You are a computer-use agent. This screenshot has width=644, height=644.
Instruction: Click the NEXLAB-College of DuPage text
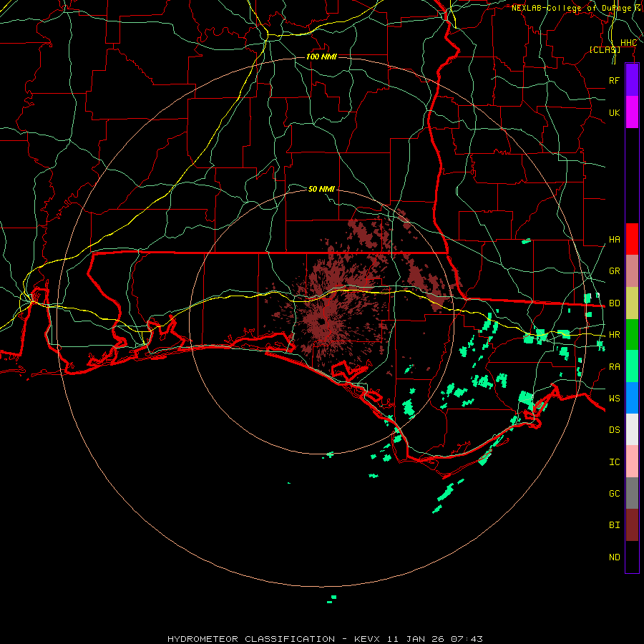[x=571, y=8]
